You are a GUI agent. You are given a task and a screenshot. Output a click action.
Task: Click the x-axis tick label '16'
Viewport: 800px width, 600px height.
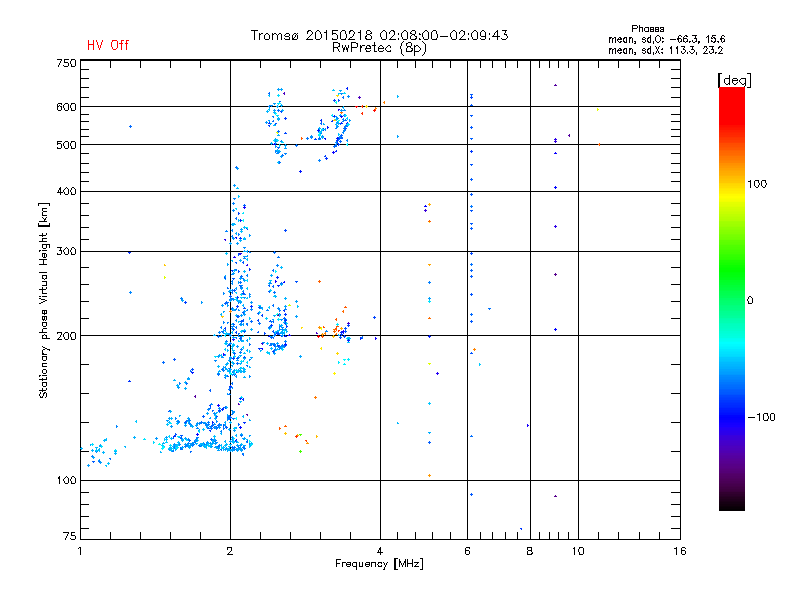680,551
